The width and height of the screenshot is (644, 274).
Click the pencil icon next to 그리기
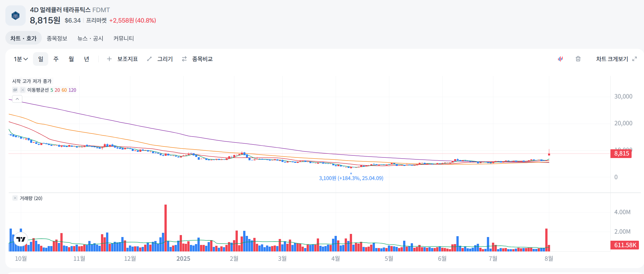149,59
